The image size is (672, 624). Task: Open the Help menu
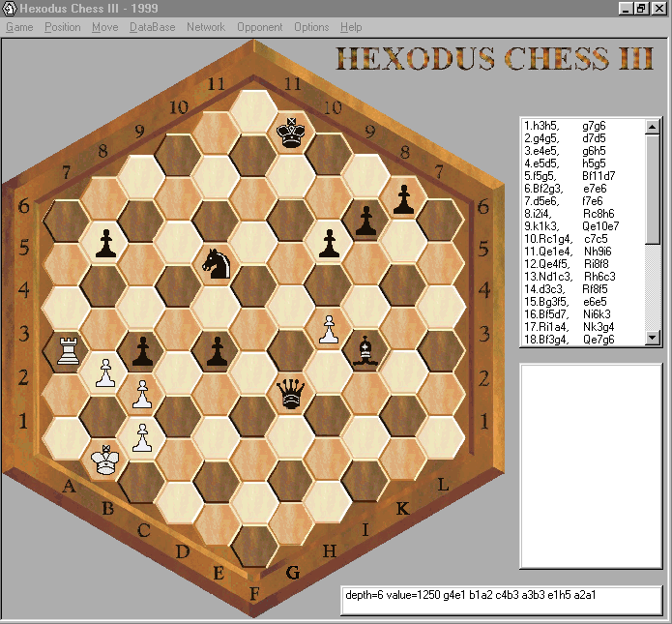click(x=351, y=27)
